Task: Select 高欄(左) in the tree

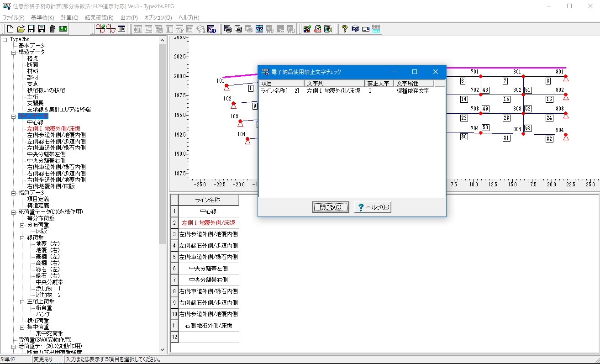Action: [x=47, y=257]
